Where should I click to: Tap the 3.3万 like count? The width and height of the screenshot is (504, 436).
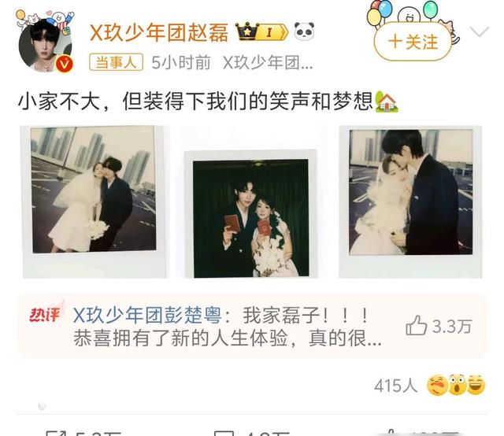pyautogui.click(x=452, y=326)
